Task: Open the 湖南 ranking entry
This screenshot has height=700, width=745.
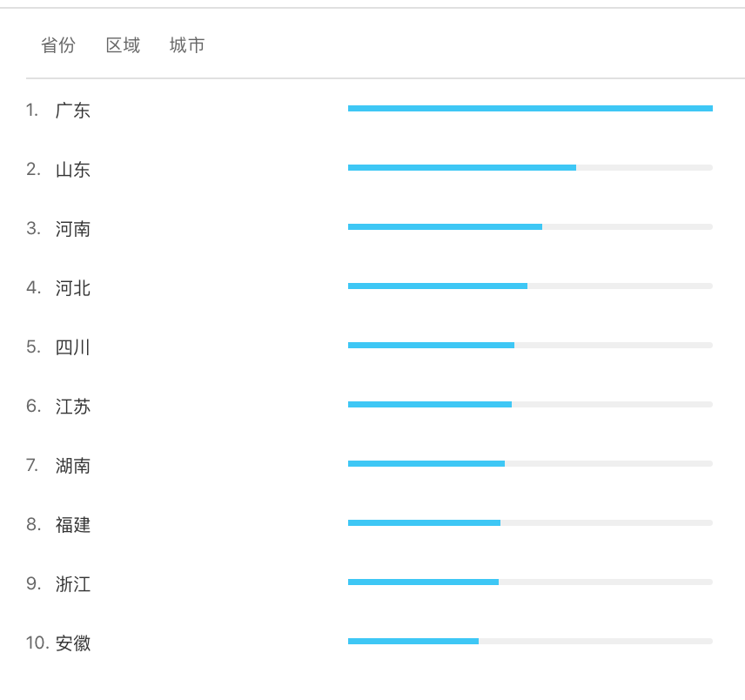Action: 73,466
